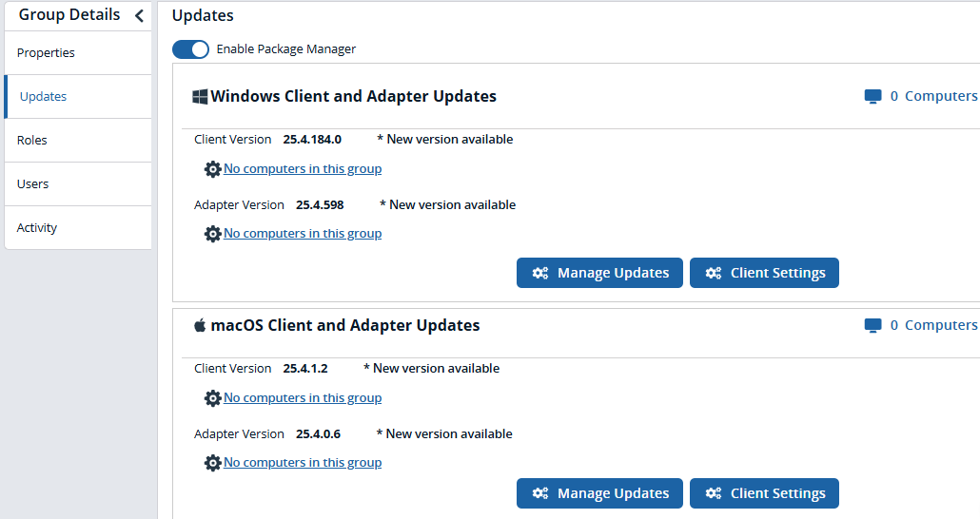
Task: Click 'New version available' beside 25.4.0.6
Action: (444, 434)
